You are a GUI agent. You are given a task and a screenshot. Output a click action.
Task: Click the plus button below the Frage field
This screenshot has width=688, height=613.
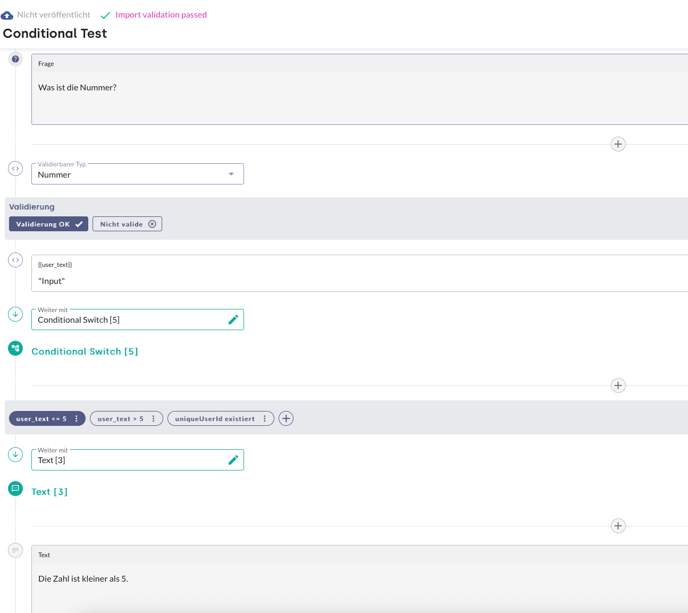(618, 144)
